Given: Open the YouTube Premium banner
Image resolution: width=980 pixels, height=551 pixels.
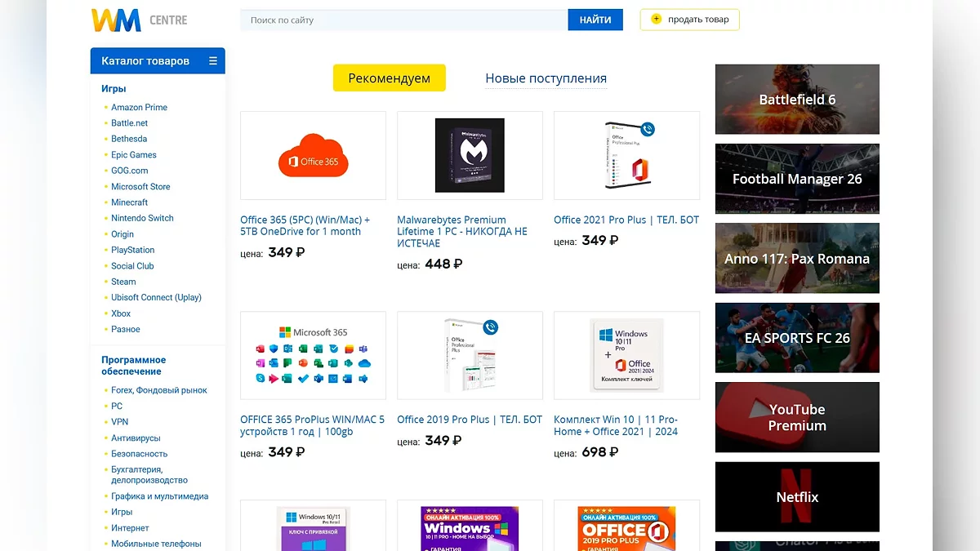Looking at the screenshot, I should tap(797, 417).
